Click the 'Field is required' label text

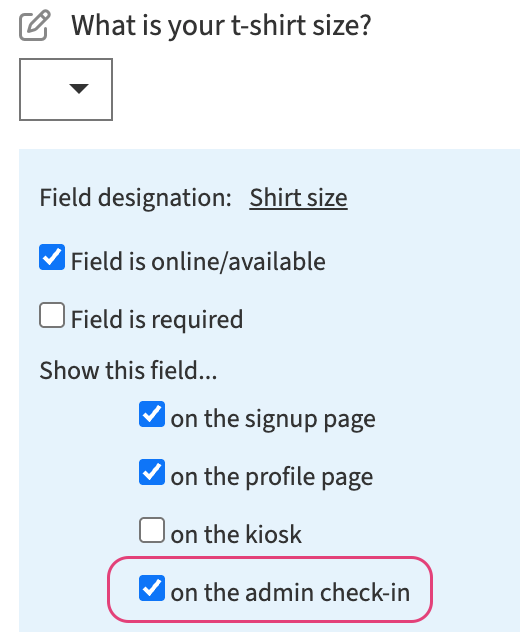(157, 320)
